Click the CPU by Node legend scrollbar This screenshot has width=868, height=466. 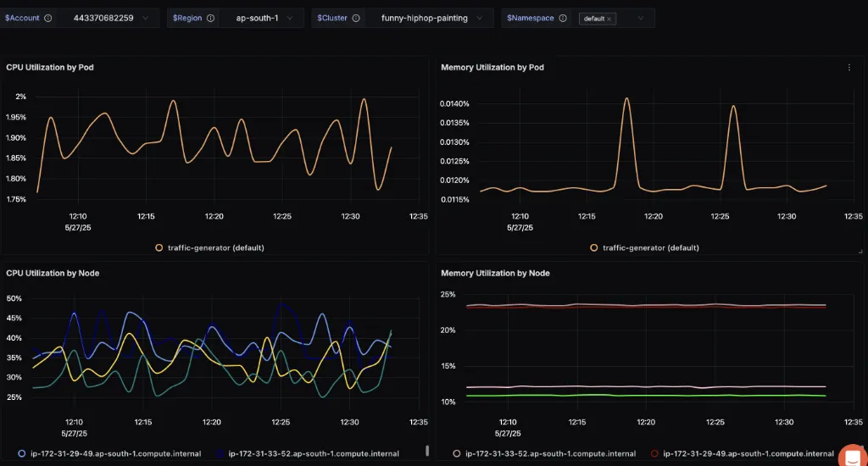[427, 451]
